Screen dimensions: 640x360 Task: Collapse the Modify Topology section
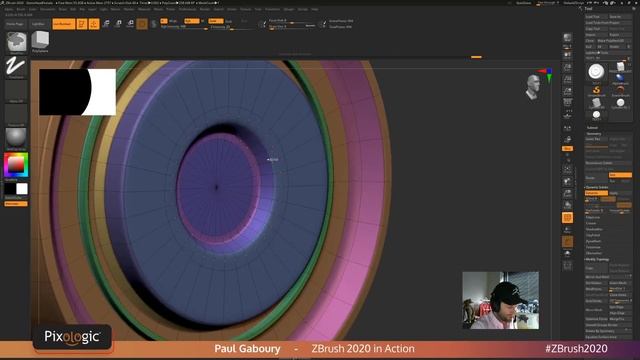coord(597,259)
